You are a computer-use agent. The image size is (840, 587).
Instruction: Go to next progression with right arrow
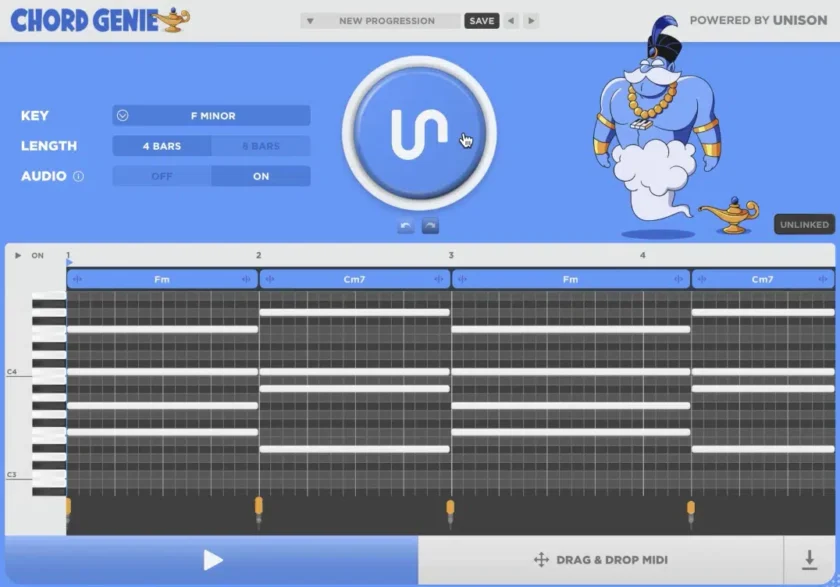(531, 21)
